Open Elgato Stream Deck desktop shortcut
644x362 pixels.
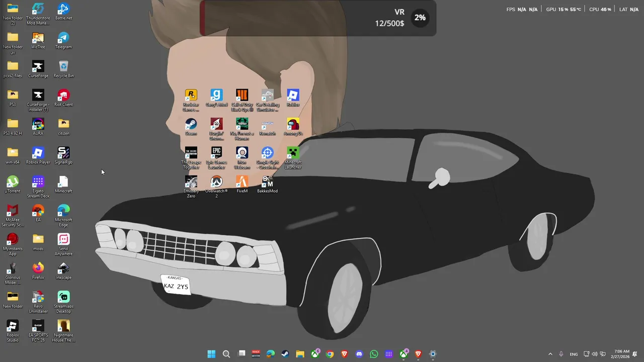click(38, 187)
